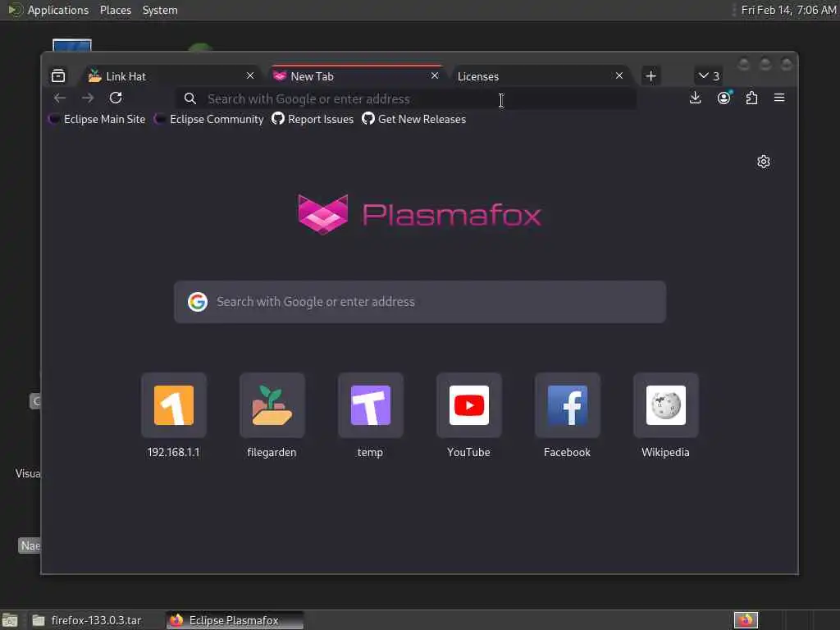Open Get New Releases bookmark
This screenshot has width=840, height=630.
click(x=414, y=119)
